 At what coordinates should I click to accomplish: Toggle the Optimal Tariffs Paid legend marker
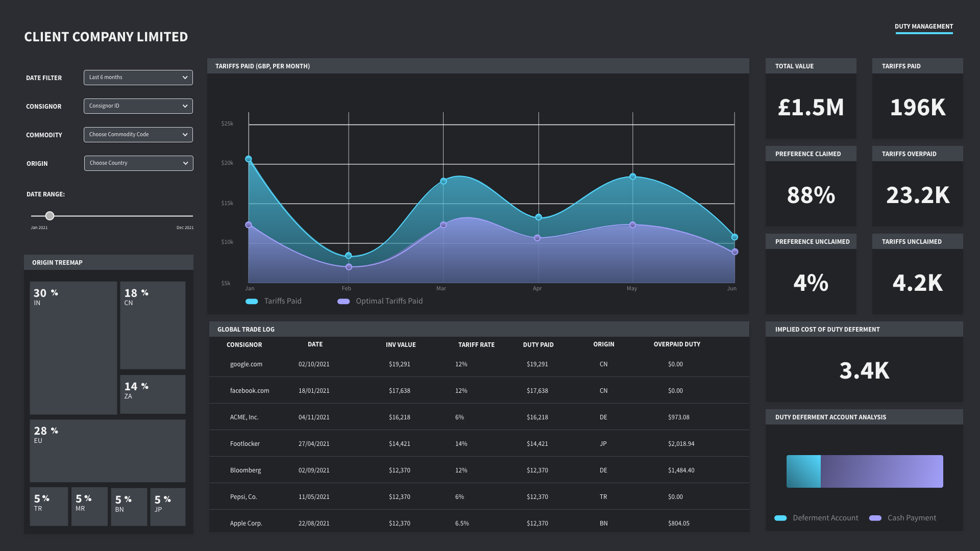pyautogui.click(x=344, y=302)
